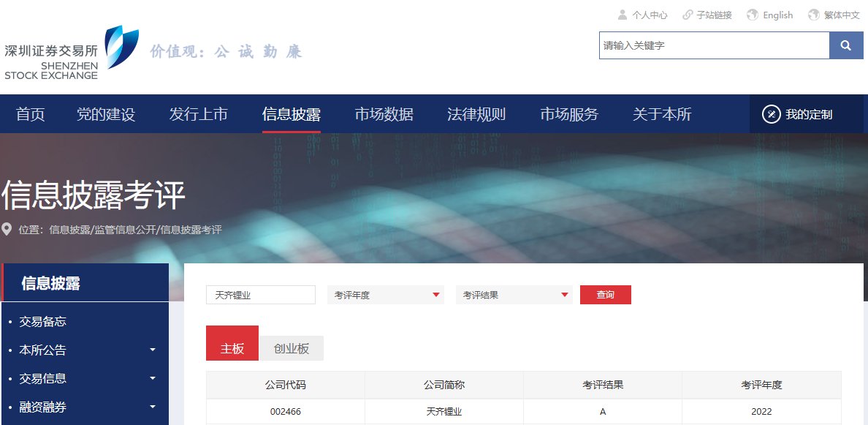The image size is (868, 425).
Task: Open the 市场服务 nav menu
Action: pyautogui.click(x=569, y=115)
